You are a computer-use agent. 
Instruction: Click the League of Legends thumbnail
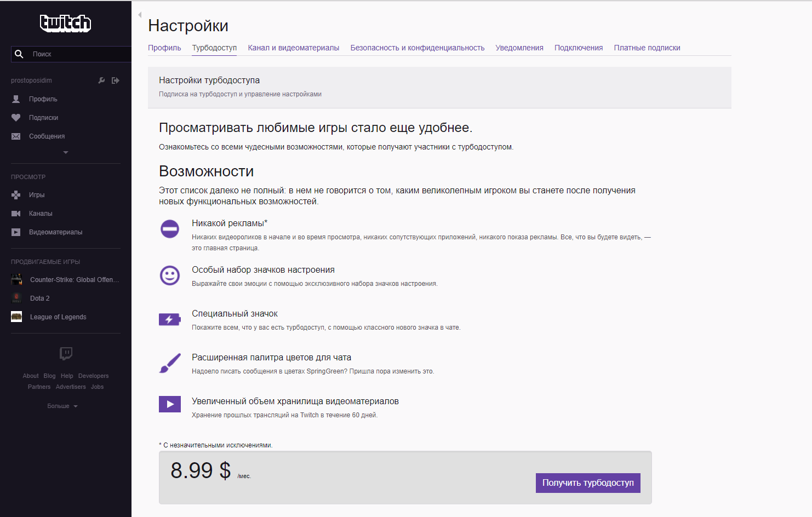click(x=16, y=317)
